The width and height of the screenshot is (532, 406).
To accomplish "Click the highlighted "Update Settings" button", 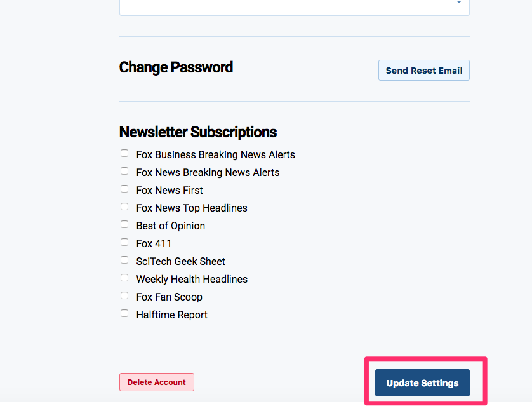I will click(x=422, y=382).
